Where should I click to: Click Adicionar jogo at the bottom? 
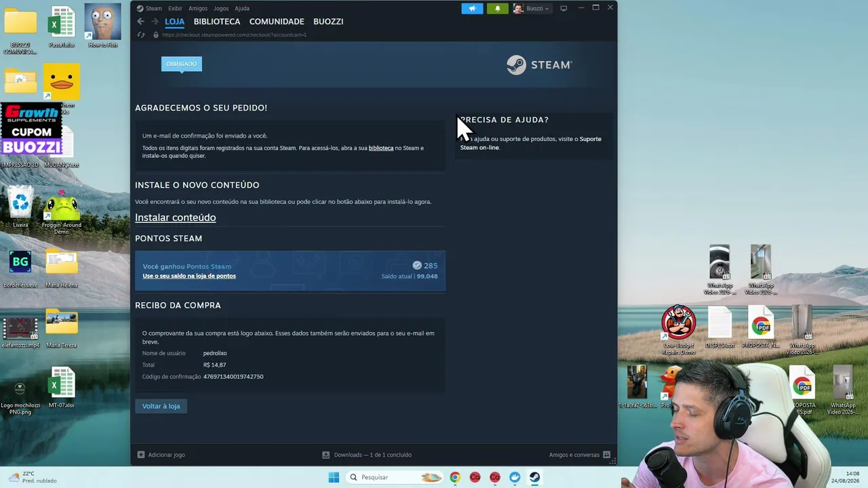pos(161,455)
